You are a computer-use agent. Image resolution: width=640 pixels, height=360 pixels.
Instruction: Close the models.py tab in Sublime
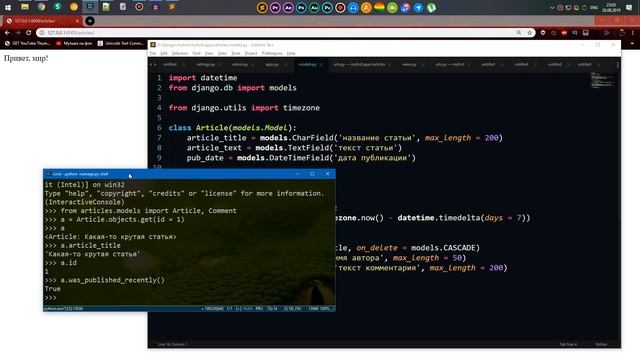click(x=321, y=64)
